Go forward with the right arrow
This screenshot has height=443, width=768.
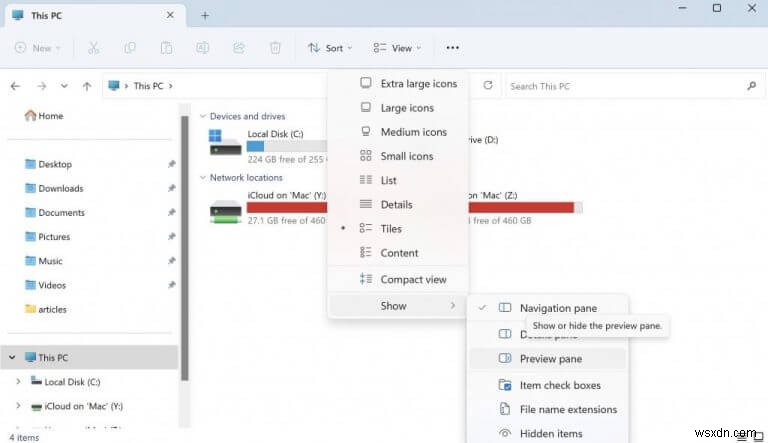click(x=42, y=86)
